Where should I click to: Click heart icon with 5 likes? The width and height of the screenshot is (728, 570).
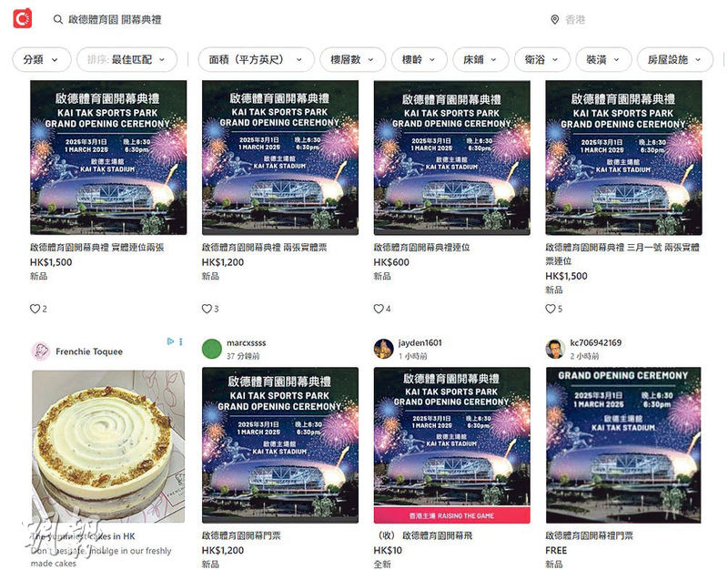pyautogui.click(x=551, y=309)
